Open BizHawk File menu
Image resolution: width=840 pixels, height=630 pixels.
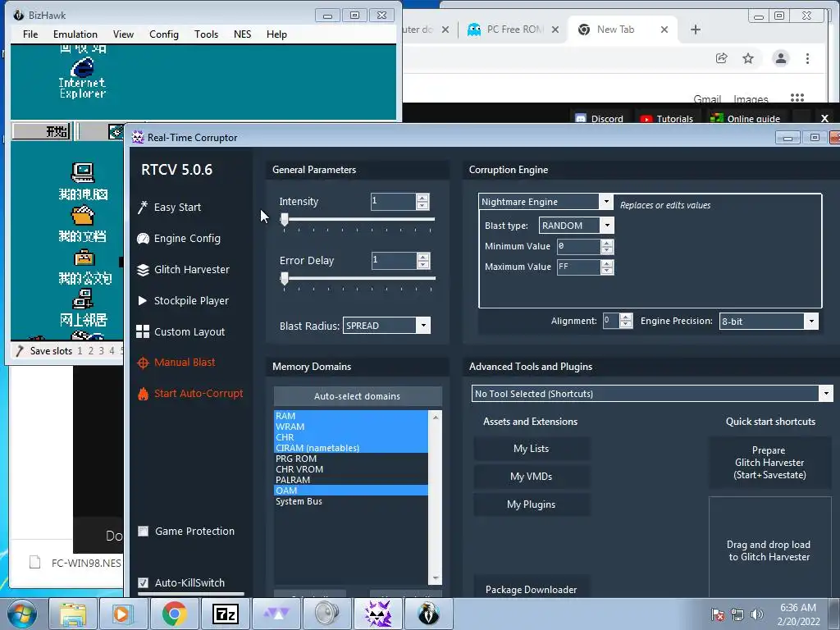coord(30,34)
